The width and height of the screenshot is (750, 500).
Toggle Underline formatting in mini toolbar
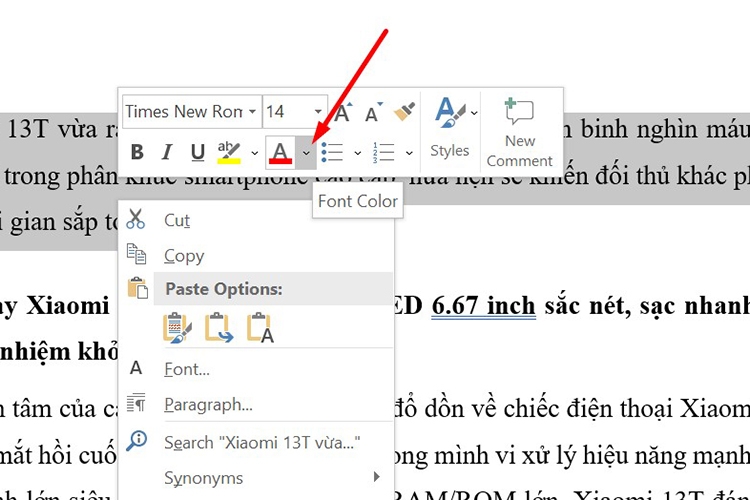click(x=198, y=152)
